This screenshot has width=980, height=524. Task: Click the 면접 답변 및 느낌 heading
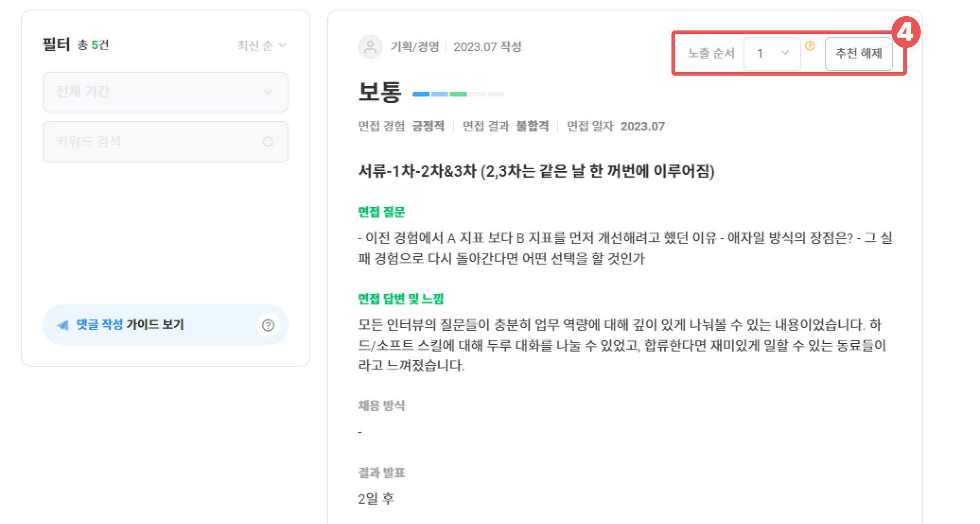click(x=401, y=299)
